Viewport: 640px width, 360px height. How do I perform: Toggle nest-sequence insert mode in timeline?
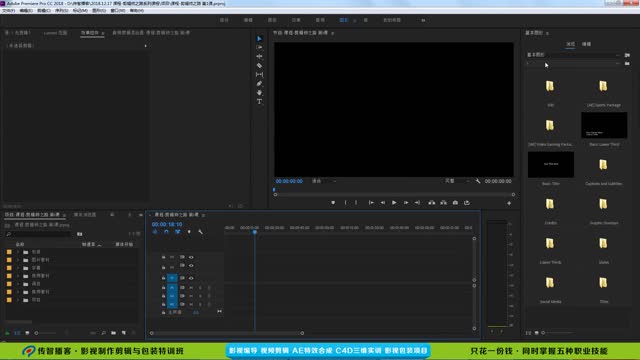pyautogui.click(x=155, y=232)
